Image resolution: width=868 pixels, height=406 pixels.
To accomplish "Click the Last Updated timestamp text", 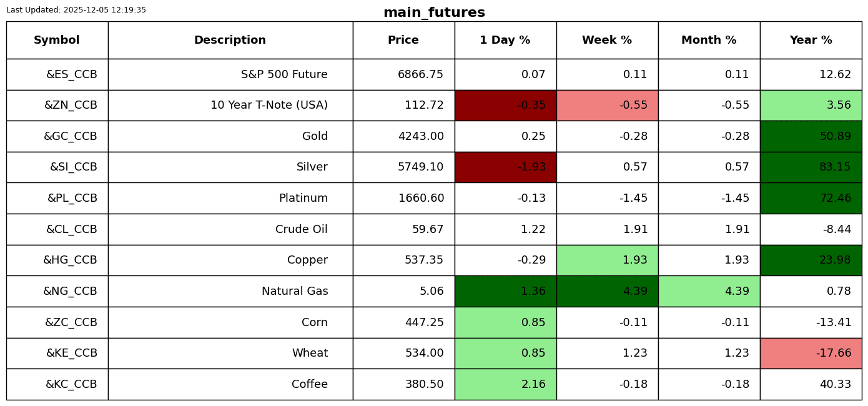I will click(76, 10).
